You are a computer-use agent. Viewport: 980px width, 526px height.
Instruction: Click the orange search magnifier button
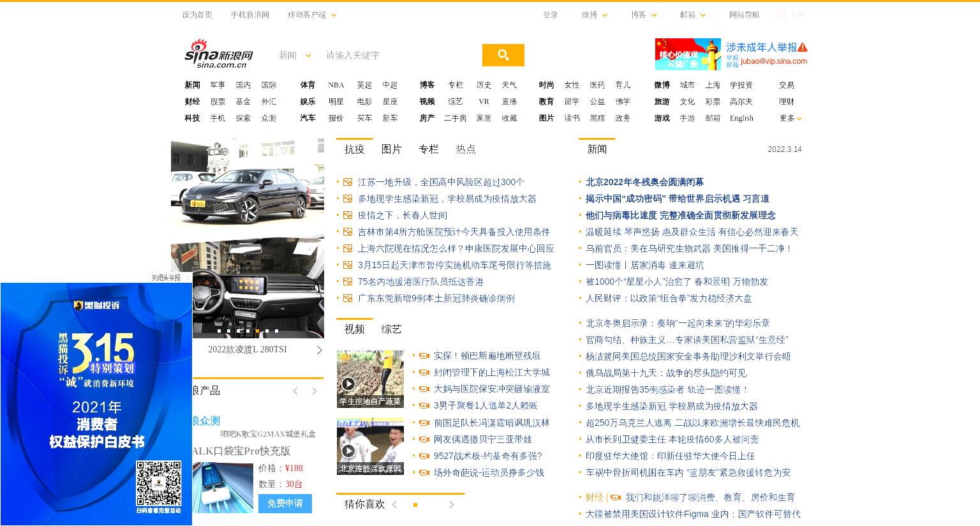coord(503,55)
